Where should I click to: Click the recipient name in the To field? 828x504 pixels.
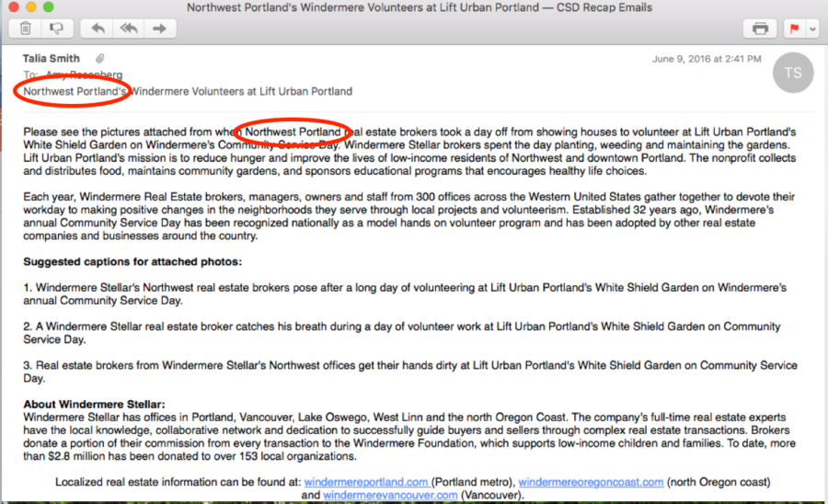(84, 74)
